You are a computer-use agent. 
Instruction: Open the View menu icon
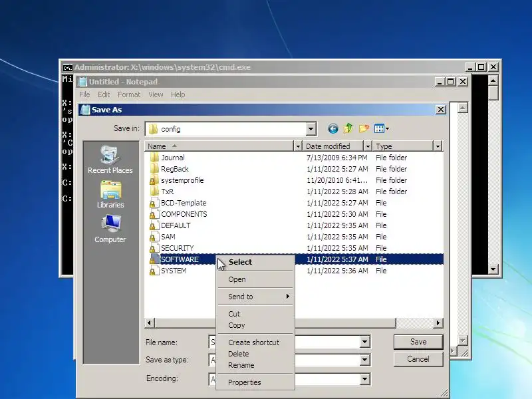(x=381, y=128)
